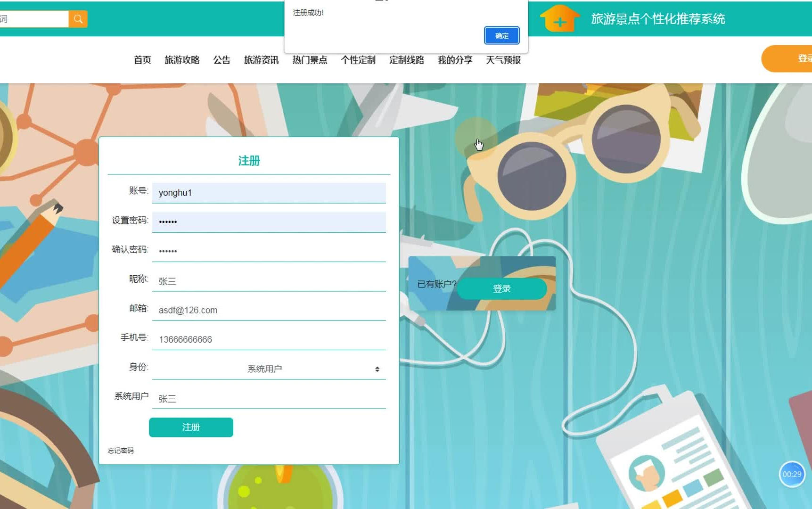812x509 pixels.
Task: Click the orange search magnifier icon
Action: (x=78, y=19)
